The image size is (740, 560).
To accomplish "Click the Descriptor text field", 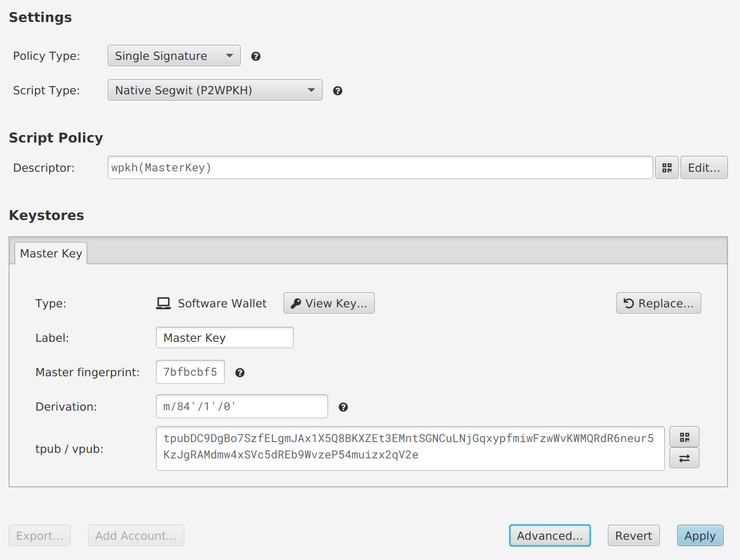I will pos(380,168).
